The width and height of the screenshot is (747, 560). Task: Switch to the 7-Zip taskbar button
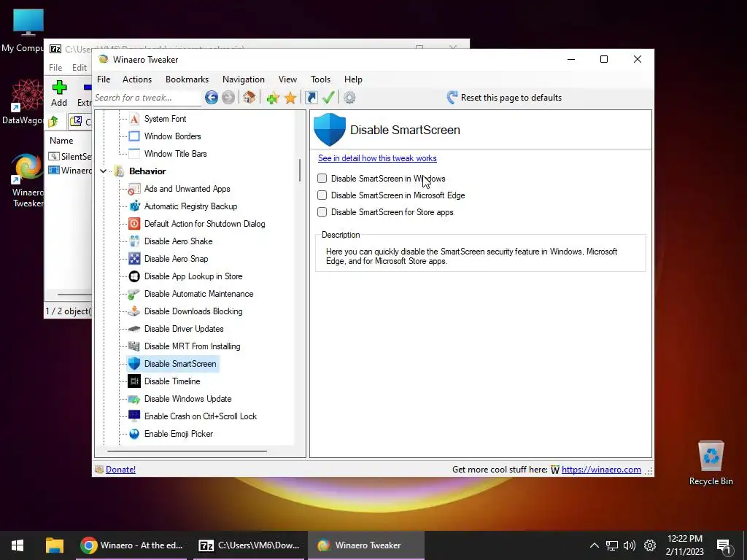click(x=249, y=545)
